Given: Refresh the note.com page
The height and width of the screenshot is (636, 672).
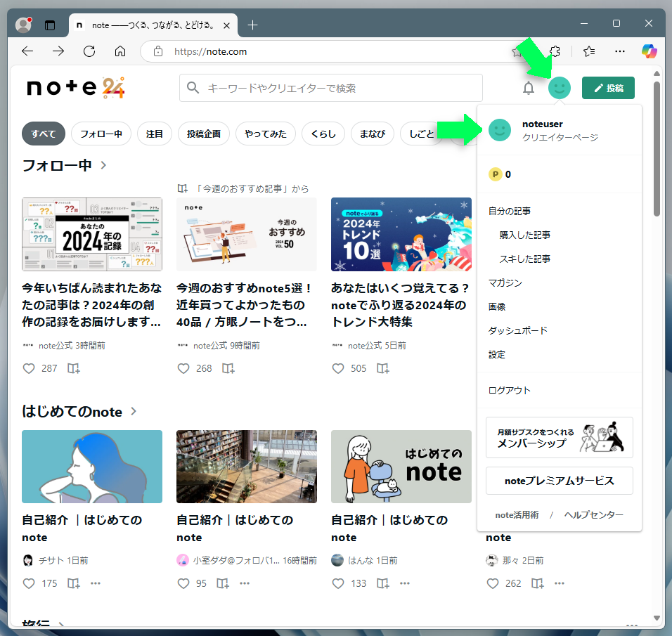Looking at the screenshot, I should pyautogui.click(x=89, y=51).
